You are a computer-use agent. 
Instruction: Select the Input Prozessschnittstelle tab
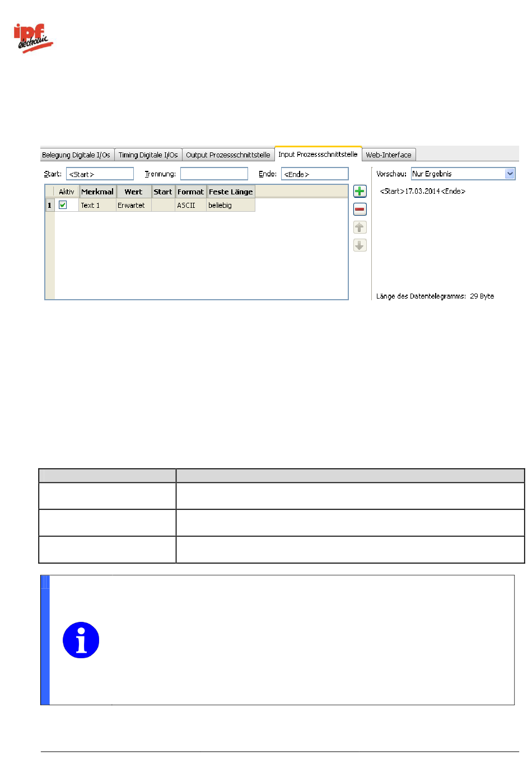coord(318,154)
